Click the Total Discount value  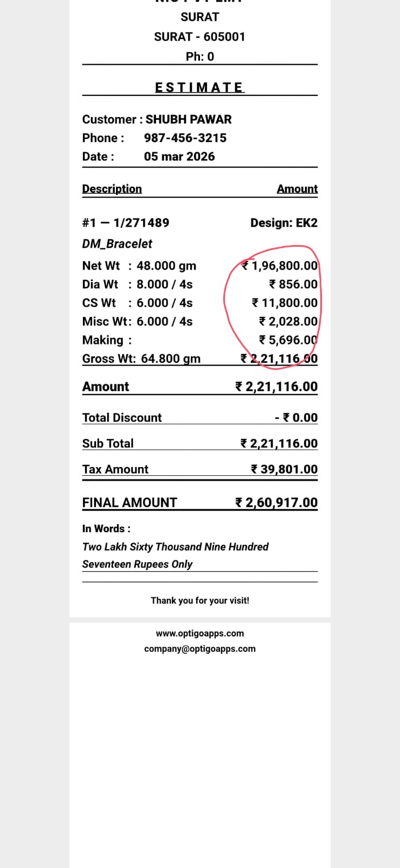296,417
